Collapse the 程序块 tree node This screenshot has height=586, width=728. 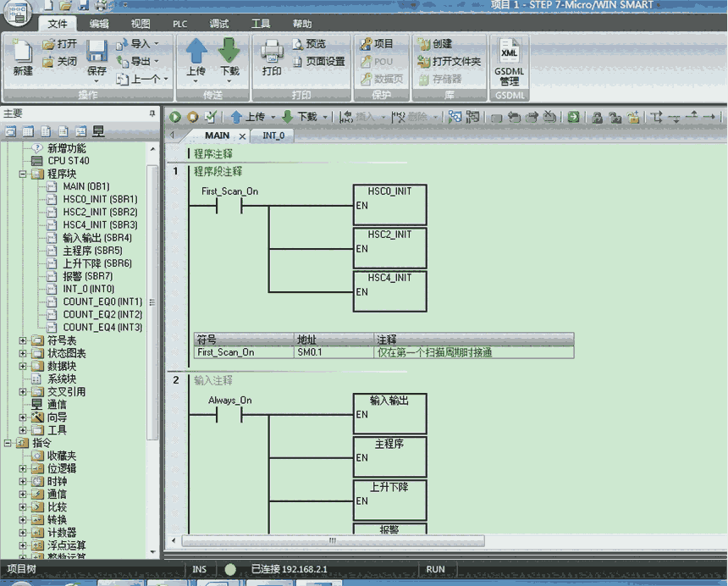(x=22, y=174)
